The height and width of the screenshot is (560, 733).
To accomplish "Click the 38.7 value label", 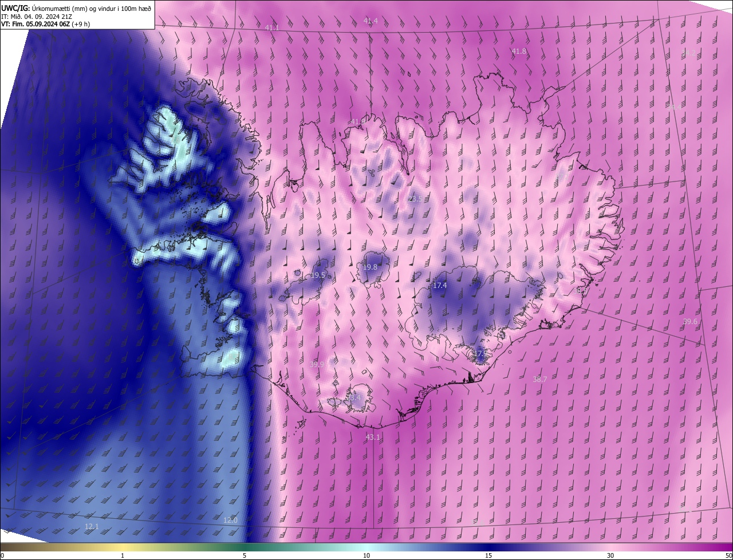I will coord(540,379).
